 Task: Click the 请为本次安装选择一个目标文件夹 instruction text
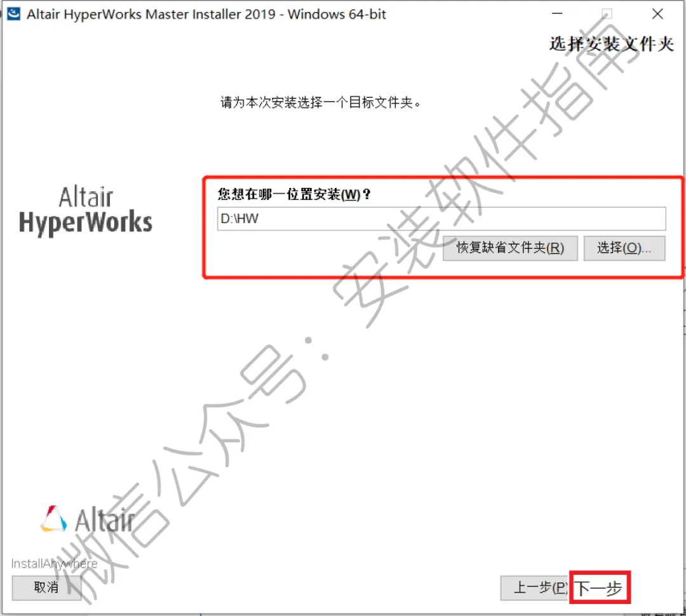click(321, 102)
